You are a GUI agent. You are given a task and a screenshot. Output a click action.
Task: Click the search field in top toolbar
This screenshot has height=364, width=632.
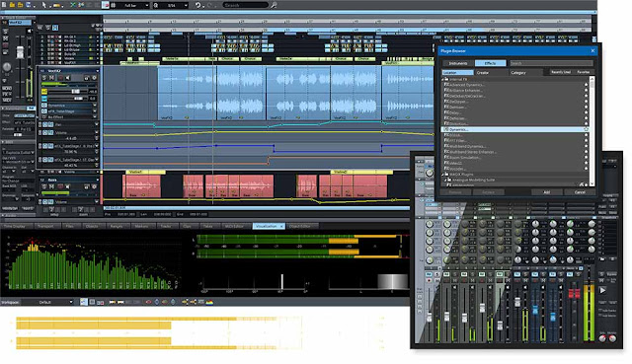(246, 5)
